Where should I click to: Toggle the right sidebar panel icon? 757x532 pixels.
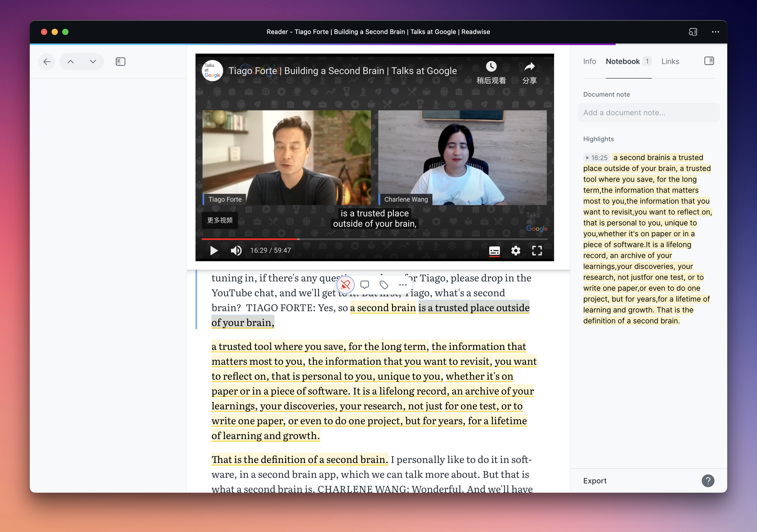[709, 61]
